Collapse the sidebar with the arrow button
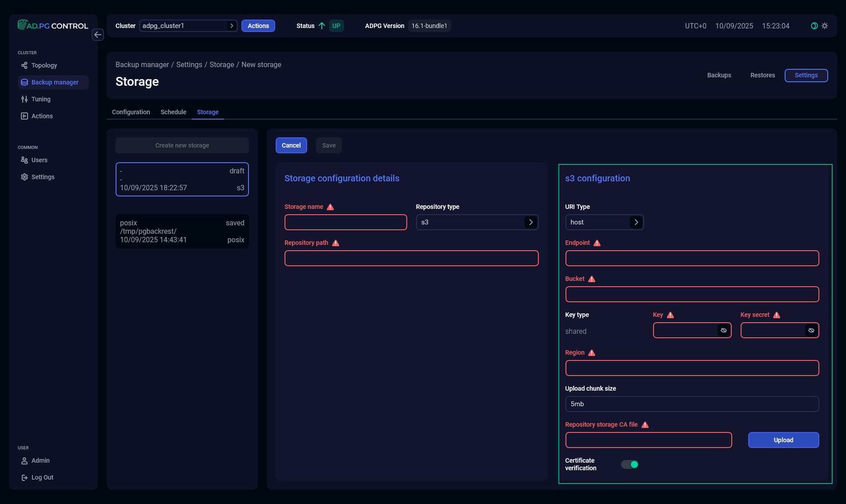846x504 pixels. coord(98,35)
